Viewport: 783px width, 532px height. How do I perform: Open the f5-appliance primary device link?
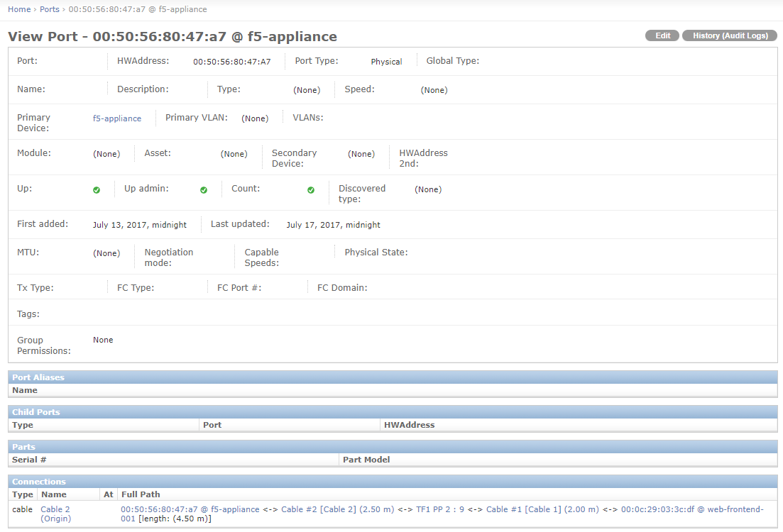coord(117,118)
